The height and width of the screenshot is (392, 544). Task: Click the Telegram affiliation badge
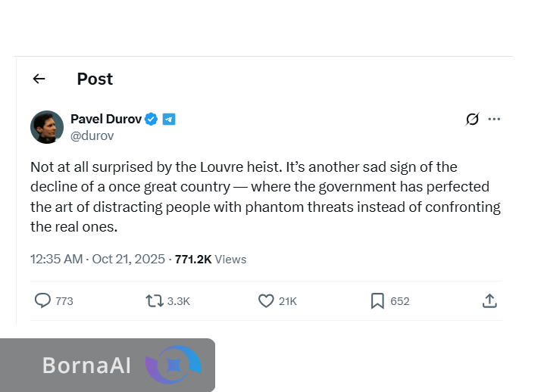pyautogui.click(x=169, y=119)
